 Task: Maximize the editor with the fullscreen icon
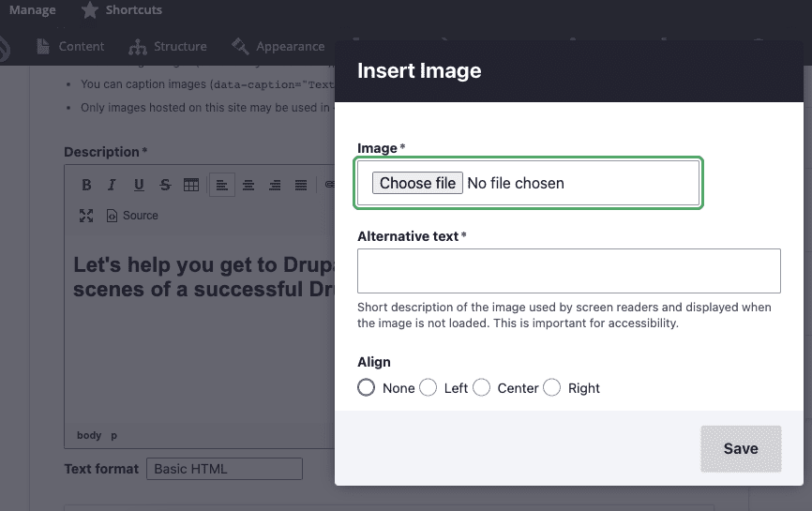coord(86,216)
